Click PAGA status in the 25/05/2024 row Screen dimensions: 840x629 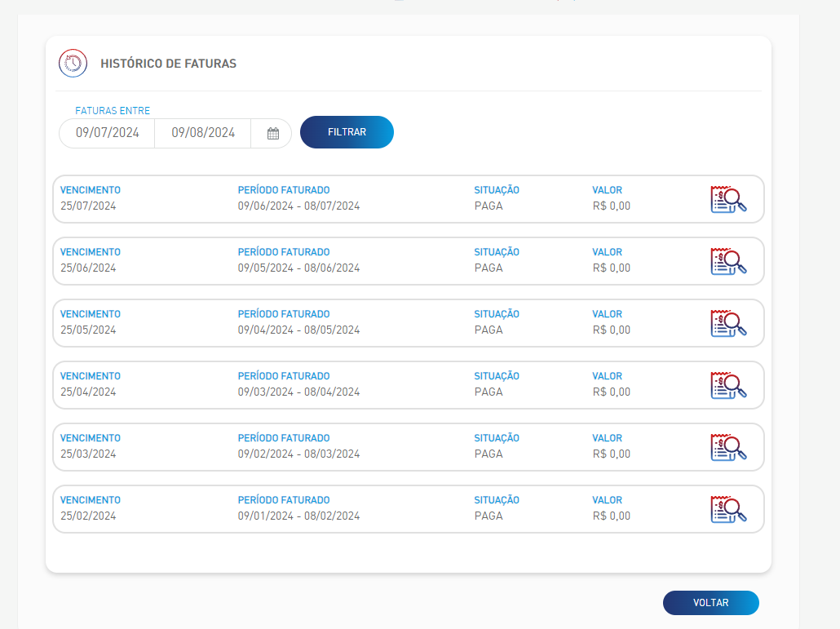tap(489, 330)
